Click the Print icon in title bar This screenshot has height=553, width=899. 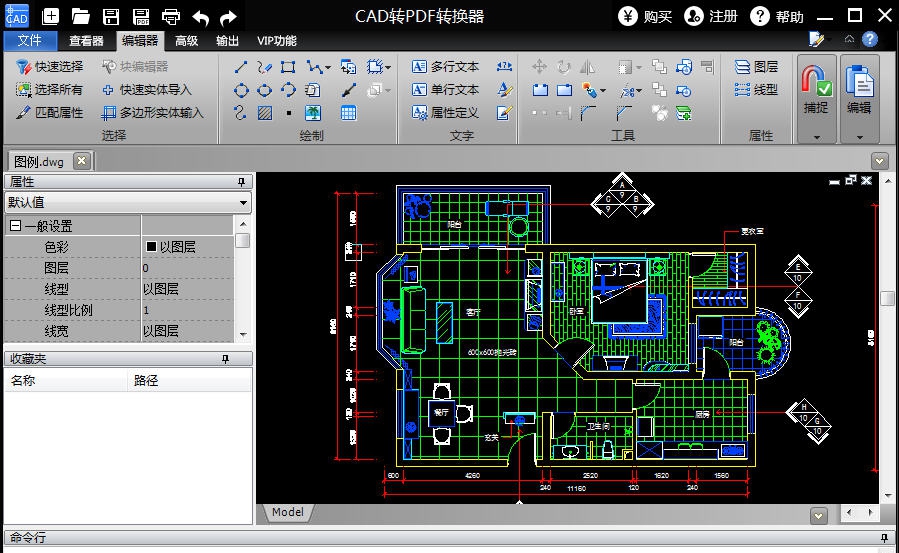click(171, 16)
